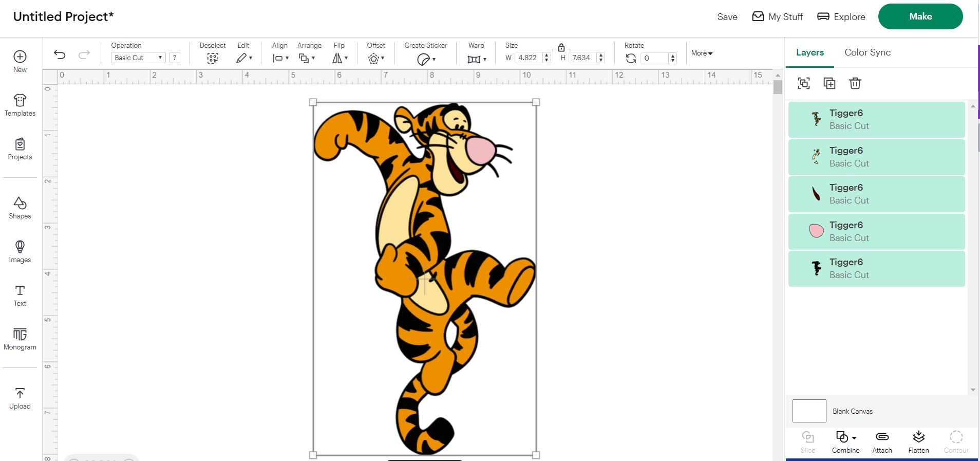The height and width of the screenshot is (461, 980).
Task: Open the Warp dropdown
Action: (477, 59)
